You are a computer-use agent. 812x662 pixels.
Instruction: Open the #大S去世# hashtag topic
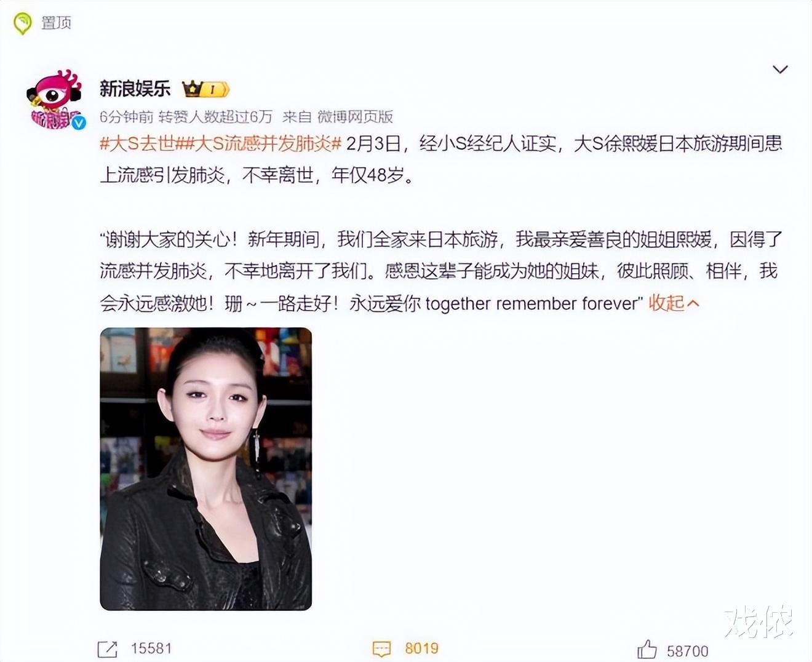click(138, 143)
